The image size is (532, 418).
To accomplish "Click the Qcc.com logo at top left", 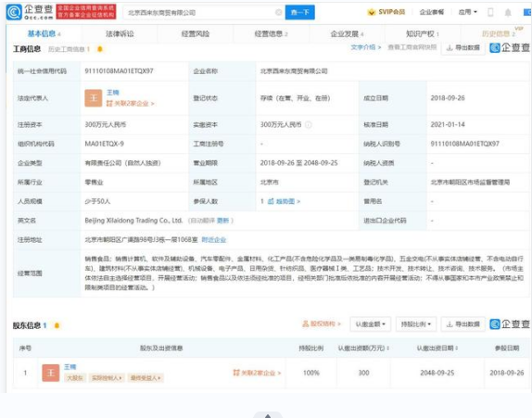I will (30, 12).
